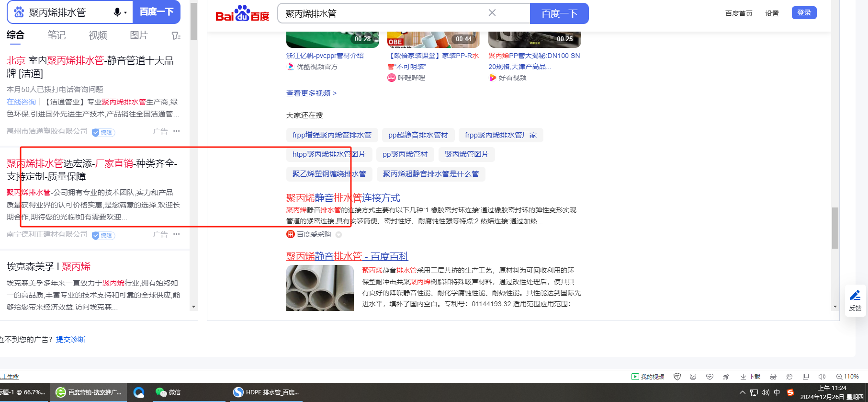Click 百度一下 in the mobile preview
Viewport: 868px width, 402px height.
click(157, 11)
